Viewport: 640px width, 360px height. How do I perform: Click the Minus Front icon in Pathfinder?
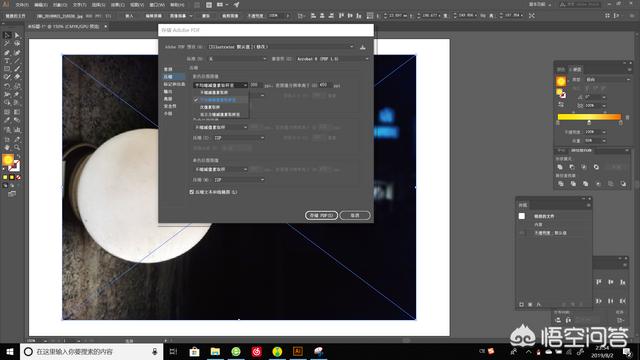572,167
